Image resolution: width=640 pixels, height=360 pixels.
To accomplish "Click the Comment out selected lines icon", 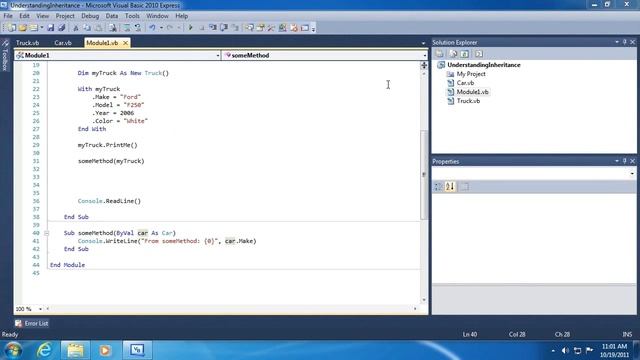I will pos(127,28).
